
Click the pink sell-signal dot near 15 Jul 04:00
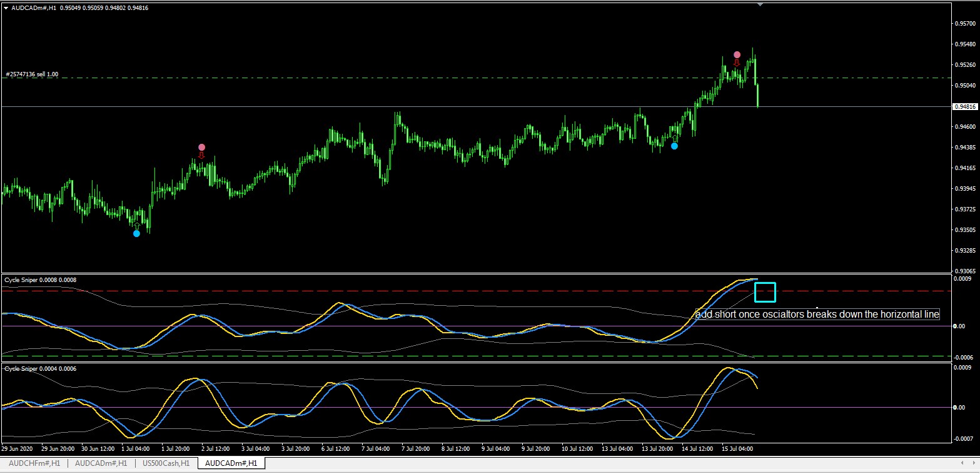coord(737,55)
